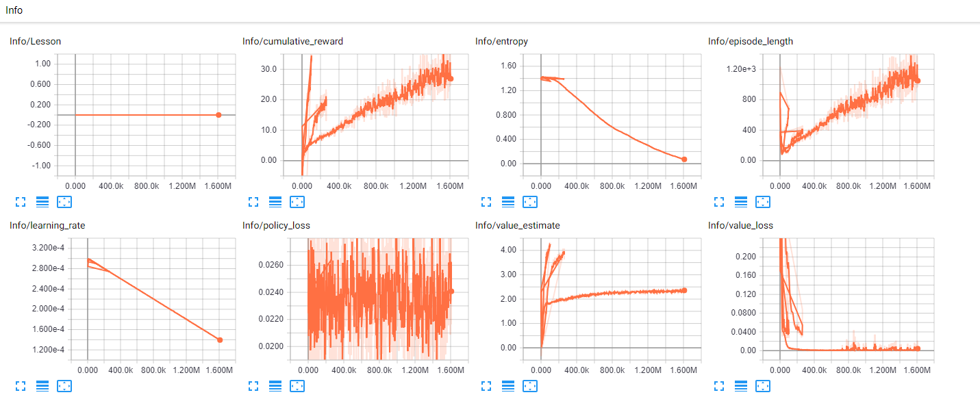Toggle log scale on Info/policy_loss chart

pyautogui.click(x=275, y=385)
